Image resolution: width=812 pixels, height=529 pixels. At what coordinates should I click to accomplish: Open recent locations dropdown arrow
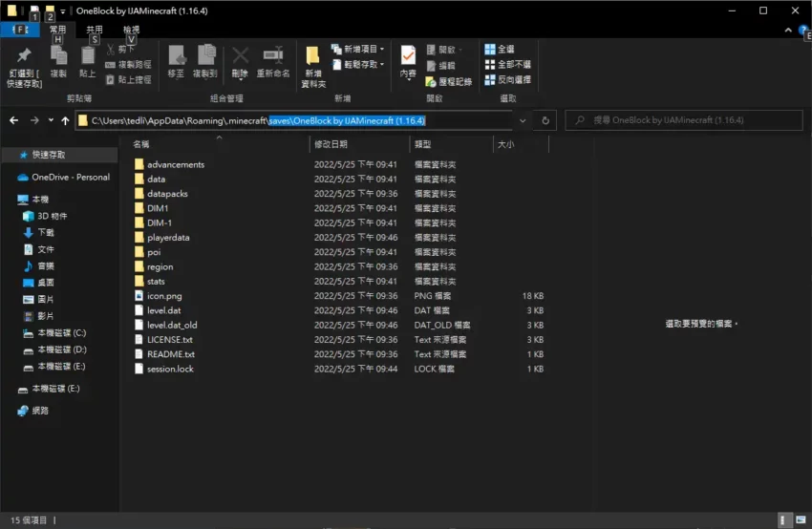[51, 120]
